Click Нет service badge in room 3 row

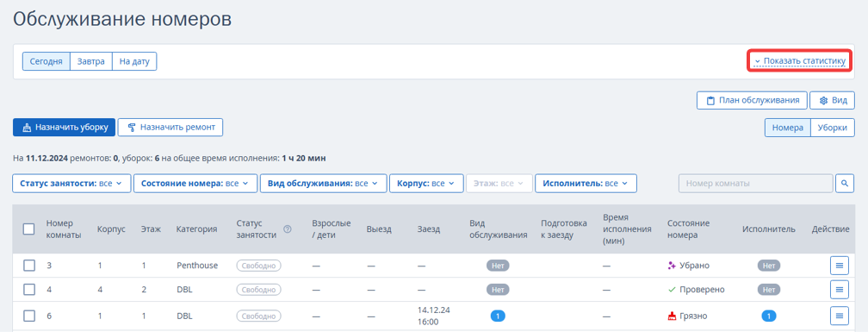tap(498, 266)
